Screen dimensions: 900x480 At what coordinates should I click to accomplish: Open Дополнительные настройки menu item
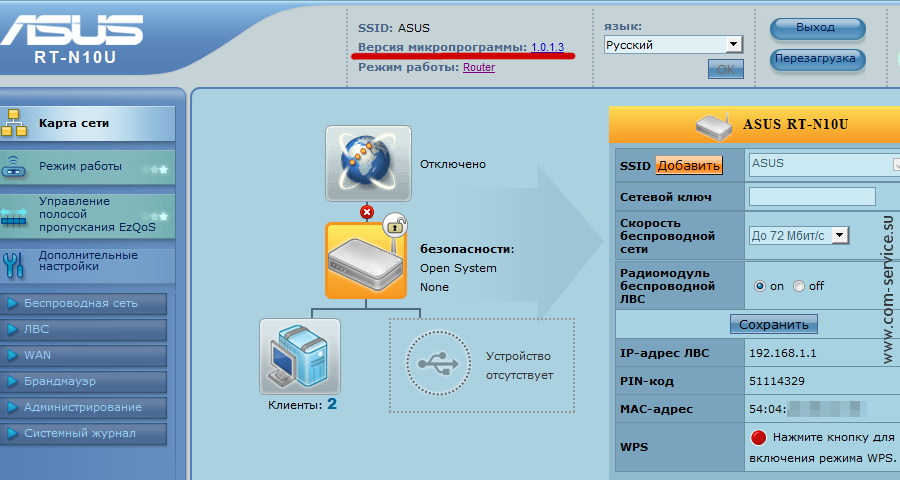coord(87,264)
